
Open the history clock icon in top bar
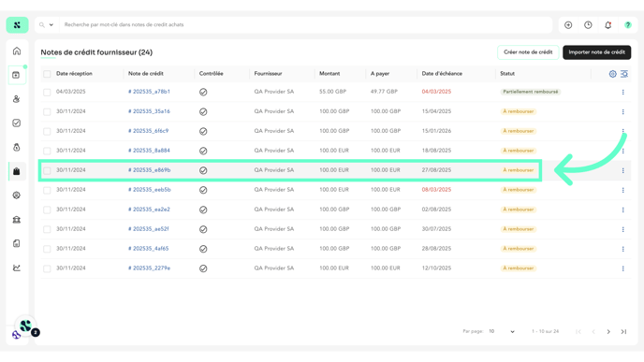(x=588, y=25)
